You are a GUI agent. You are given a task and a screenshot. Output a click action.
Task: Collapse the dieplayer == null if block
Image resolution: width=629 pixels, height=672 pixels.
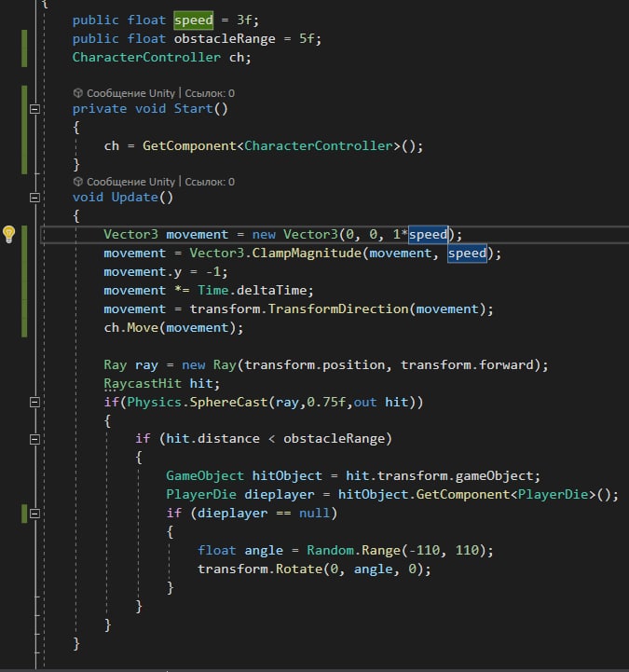tap(34, 514)
